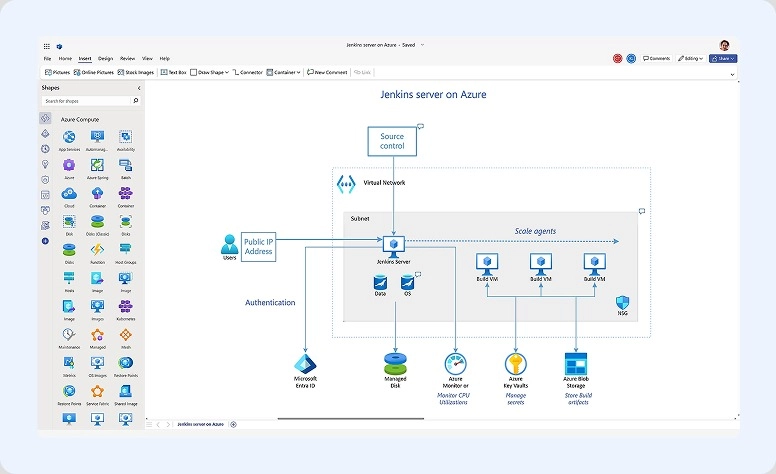This screenshot has width=776, height=474.
Task: Click the horizontal scrollbar under canvas
Action: click(350, 419)
